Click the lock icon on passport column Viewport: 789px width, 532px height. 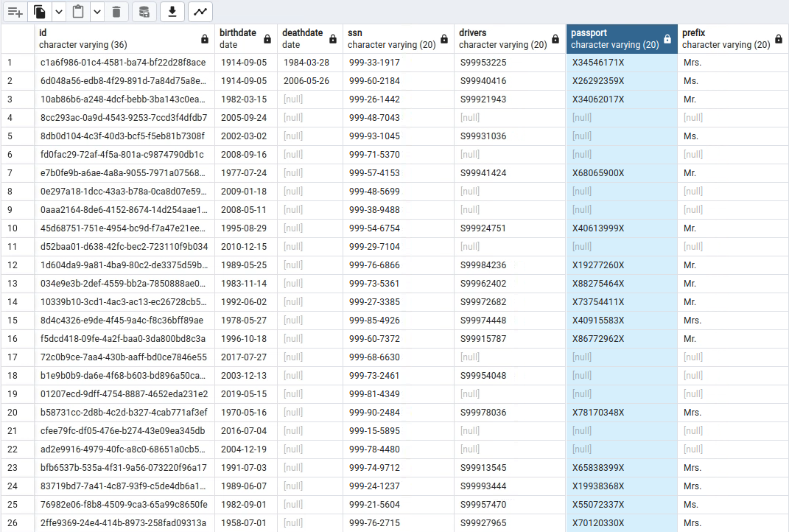pyautogui.click(x=667, y=39)
